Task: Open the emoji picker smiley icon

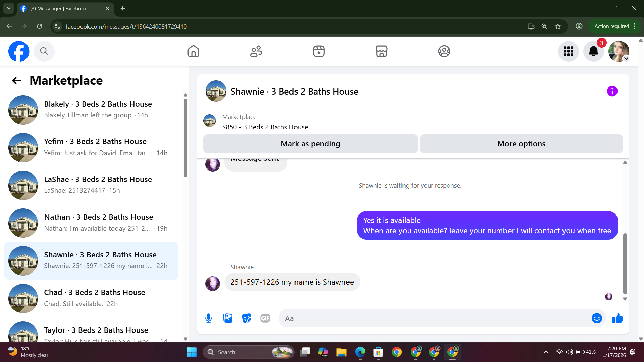Action: (x=597, y=318)
